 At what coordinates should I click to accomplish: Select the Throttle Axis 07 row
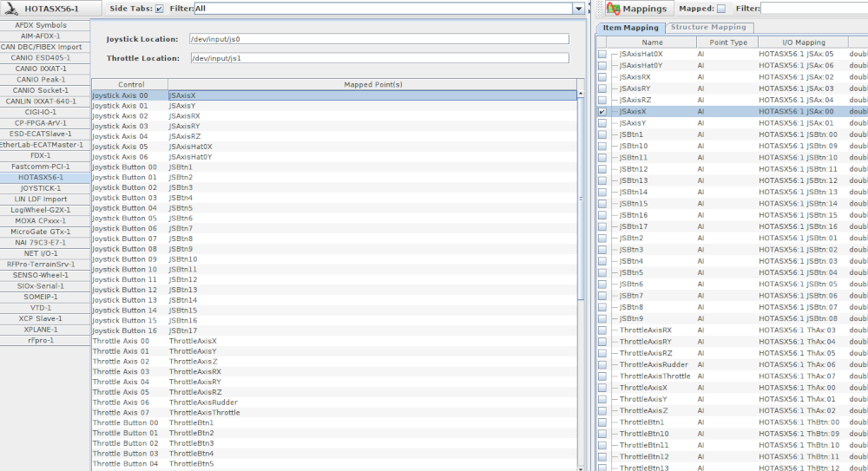pos(334,413)
